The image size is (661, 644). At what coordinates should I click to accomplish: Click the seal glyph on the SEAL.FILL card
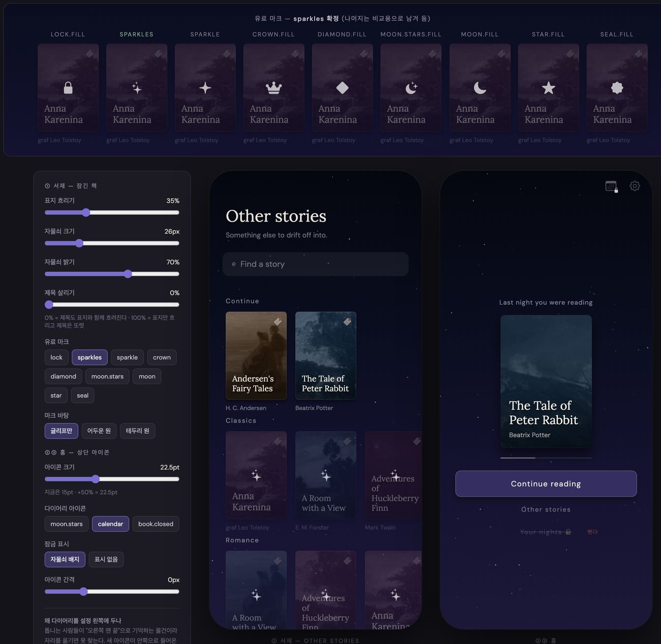pyautogui.click(x=617, y=88)
